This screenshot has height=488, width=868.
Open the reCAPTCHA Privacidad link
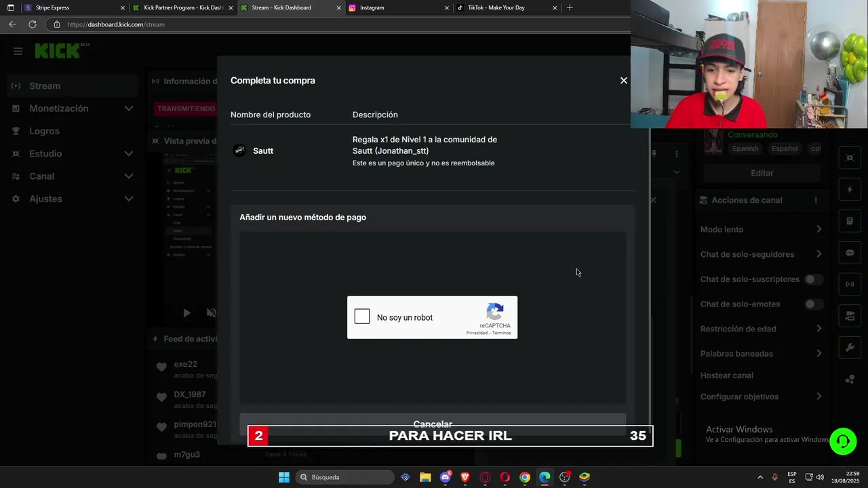[476, 333]
